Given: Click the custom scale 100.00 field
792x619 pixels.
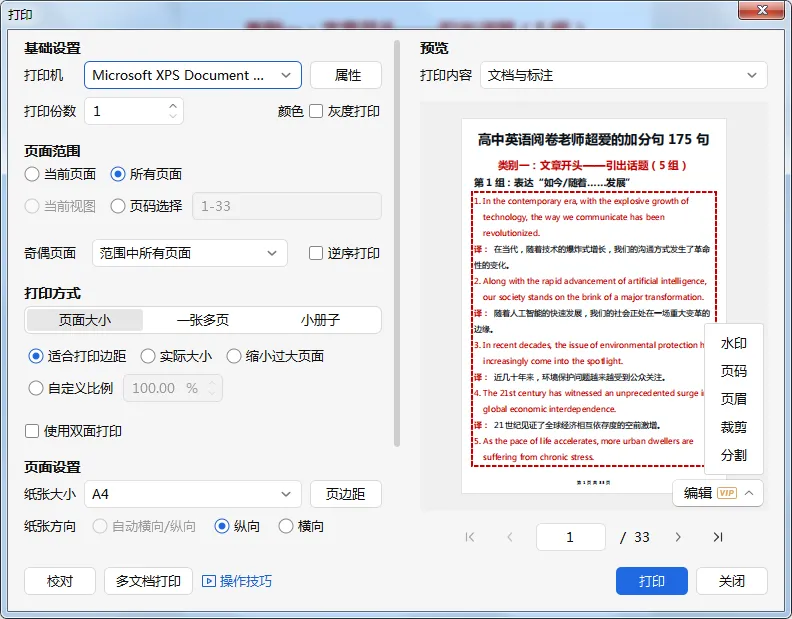Looking at the screenshot, I should pos(173,388).
